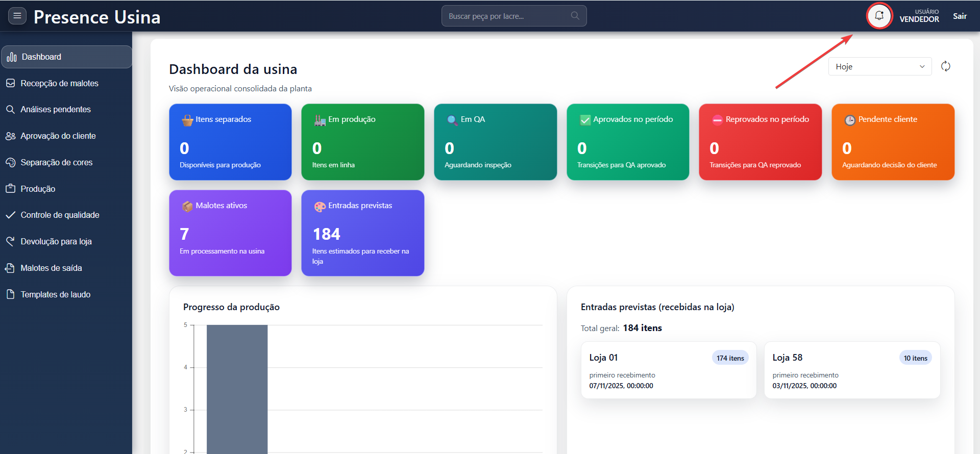The image size is (980, 454).
Task: Click the Sair logout link
Action: [960, 16]
